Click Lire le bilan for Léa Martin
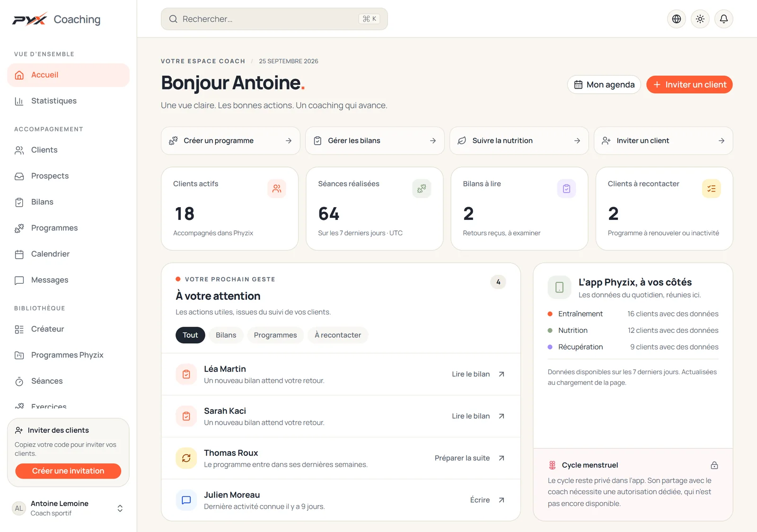Viewport: 757px width, 532px height. click(x=478, y=374)
